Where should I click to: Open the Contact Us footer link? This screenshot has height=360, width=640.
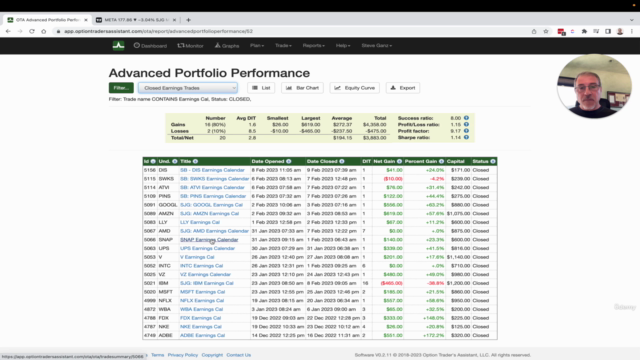(239, 355)
